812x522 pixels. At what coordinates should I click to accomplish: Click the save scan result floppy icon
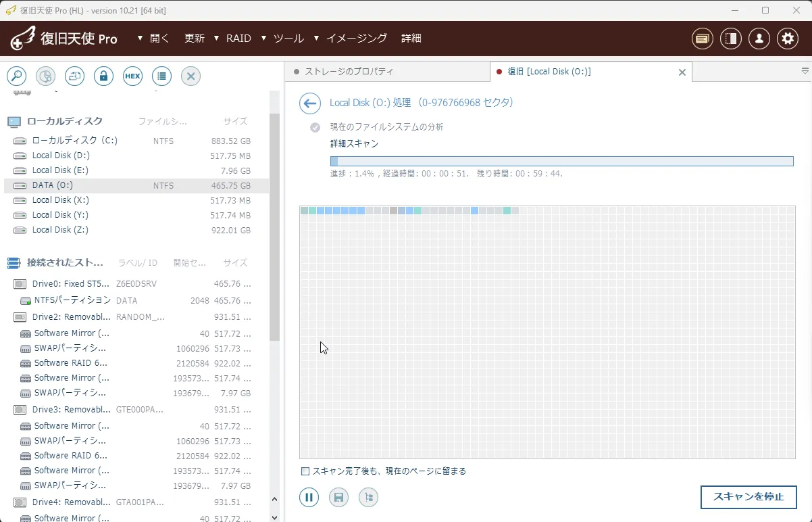pos(338,498)
